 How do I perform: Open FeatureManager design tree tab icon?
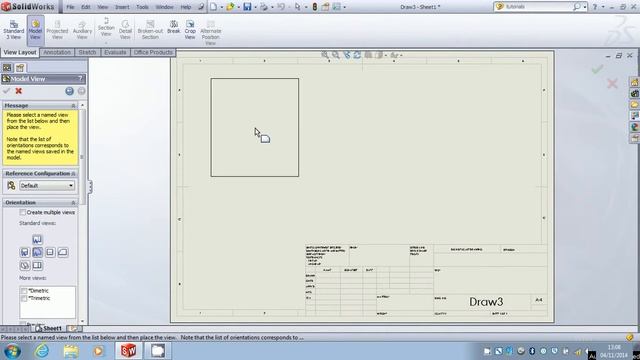[x=7, y=68]
